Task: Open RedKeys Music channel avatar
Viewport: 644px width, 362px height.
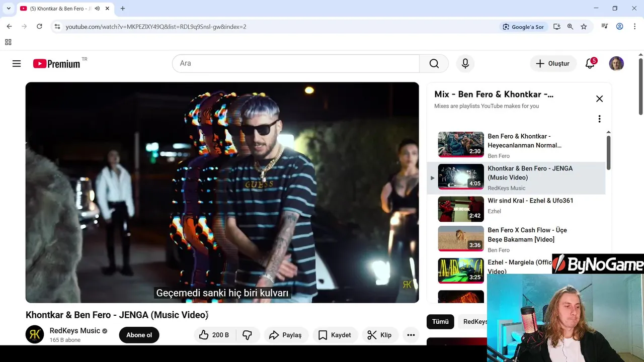Action: (35, 335)
